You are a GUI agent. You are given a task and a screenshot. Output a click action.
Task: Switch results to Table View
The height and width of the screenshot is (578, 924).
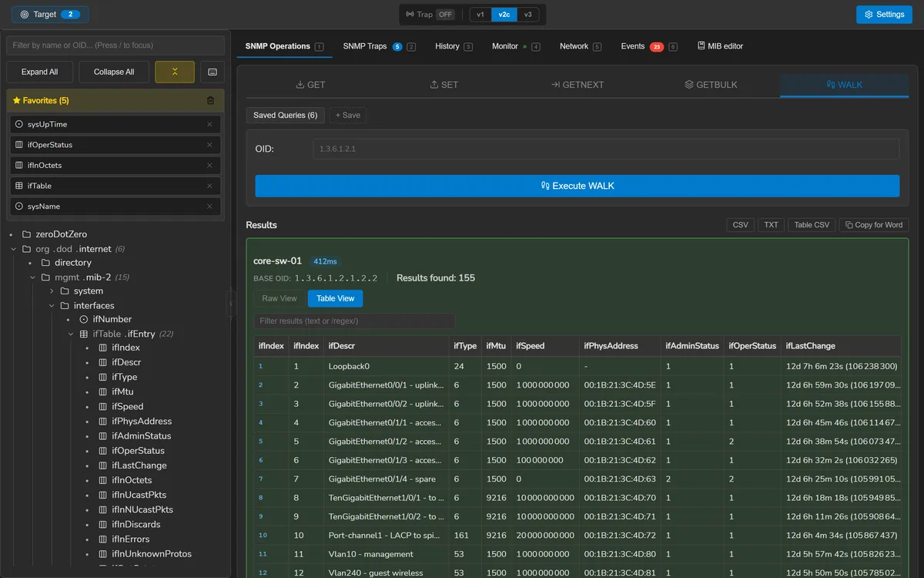click(x=335, y=298)
